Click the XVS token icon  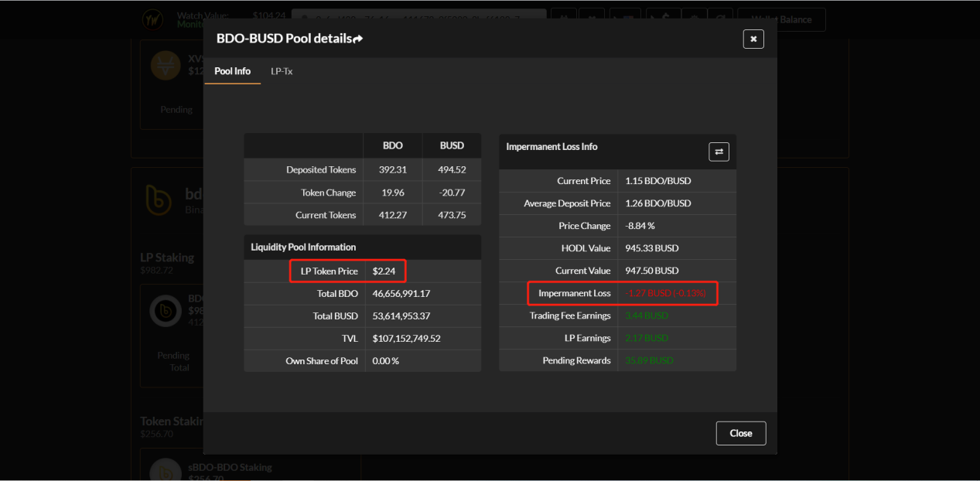point(165,65)
